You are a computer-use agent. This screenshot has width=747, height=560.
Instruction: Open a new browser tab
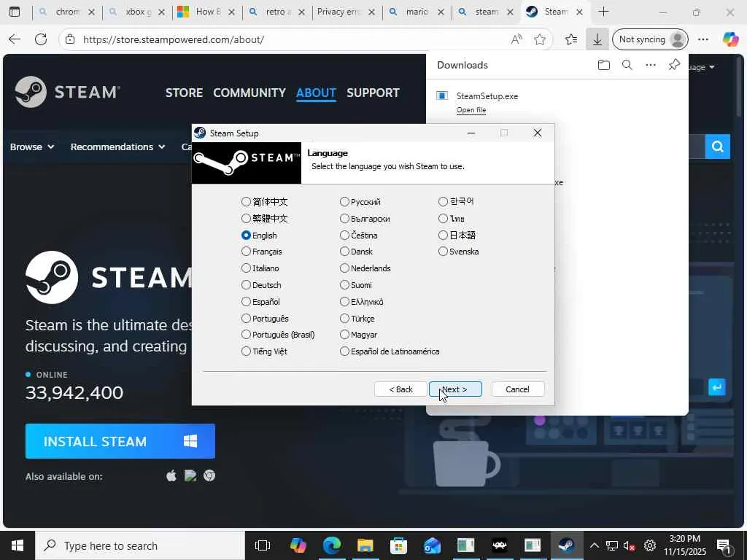coord(603,12)
